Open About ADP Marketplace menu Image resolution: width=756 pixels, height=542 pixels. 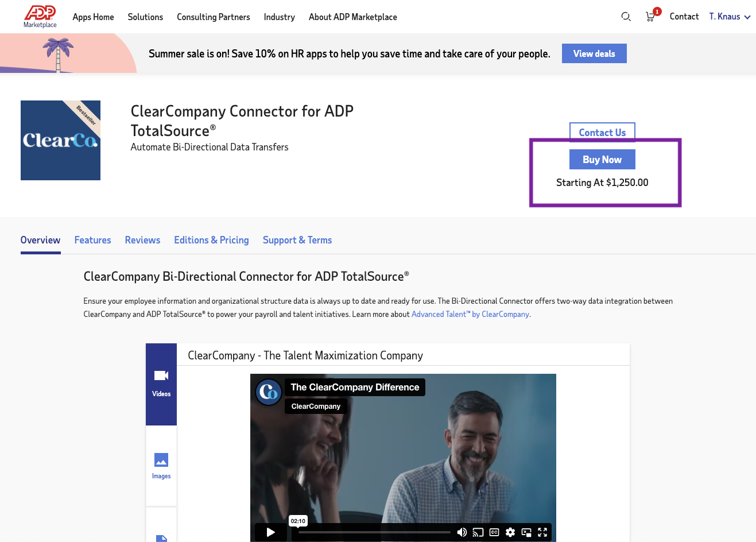pos(353,17)
